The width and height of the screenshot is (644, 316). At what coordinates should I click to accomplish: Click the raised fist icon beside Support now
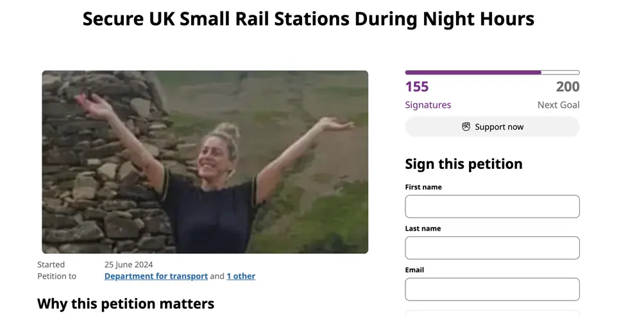(x=466, y=127)
